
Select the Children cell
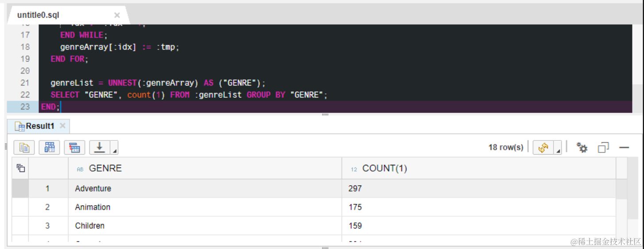[205, 226]
